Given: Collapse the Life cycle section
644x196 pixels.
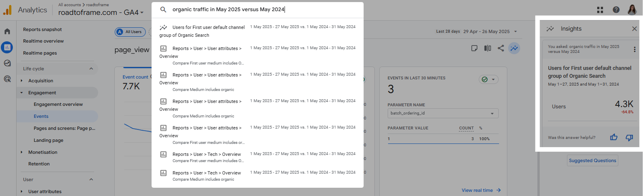Looking at the screenshot, I should click(x=91, y=69).
